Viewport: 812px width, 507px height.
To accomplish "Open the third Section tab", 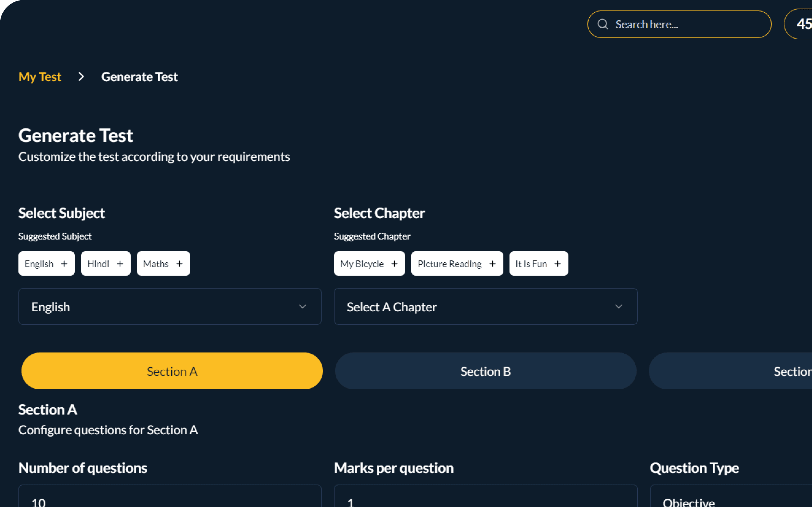I will (x=731, y=371).
